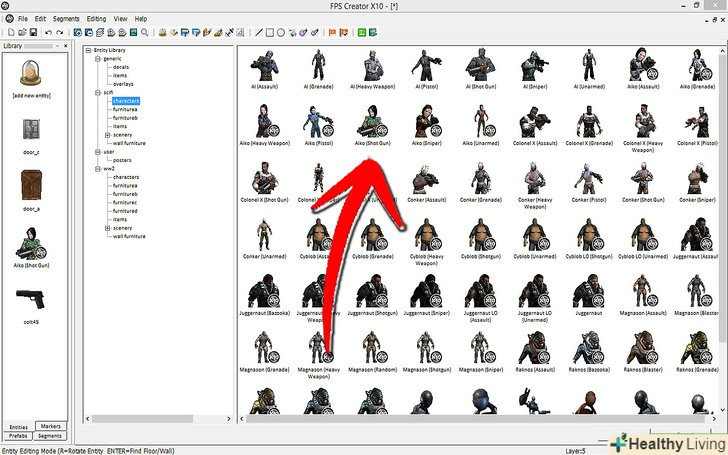The image size is (728, 455).
Task: Select the rectangle shape tool icon
Action: [270, 32]
